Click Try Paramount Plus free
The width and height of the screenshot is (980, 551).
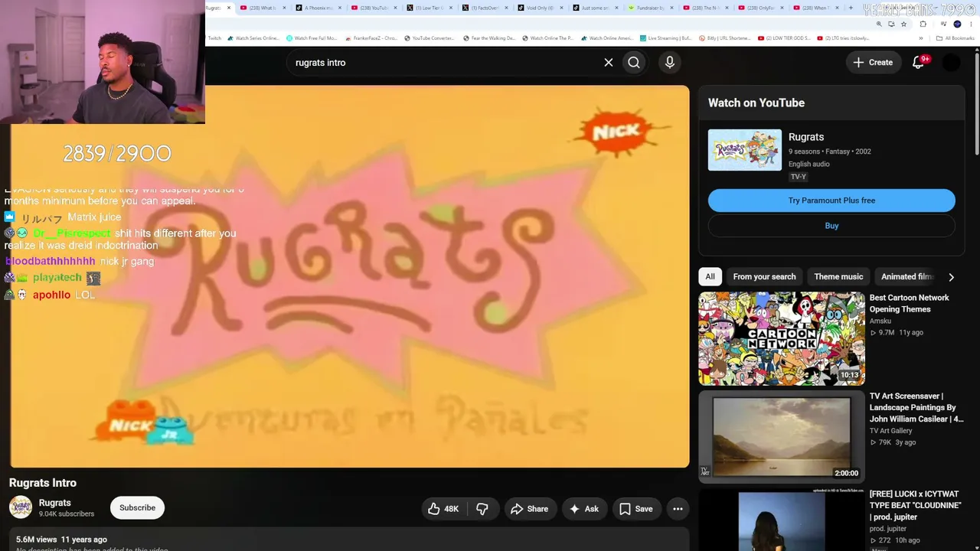click(831, 201)
